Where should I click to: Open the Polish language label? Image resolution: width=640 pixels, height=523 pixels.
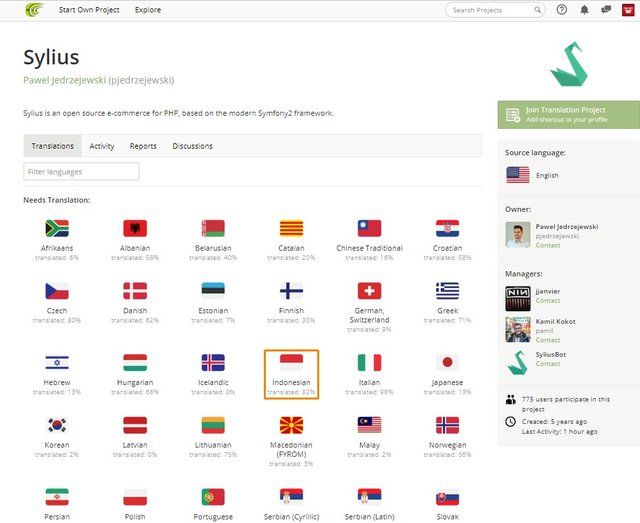(135, 517)
